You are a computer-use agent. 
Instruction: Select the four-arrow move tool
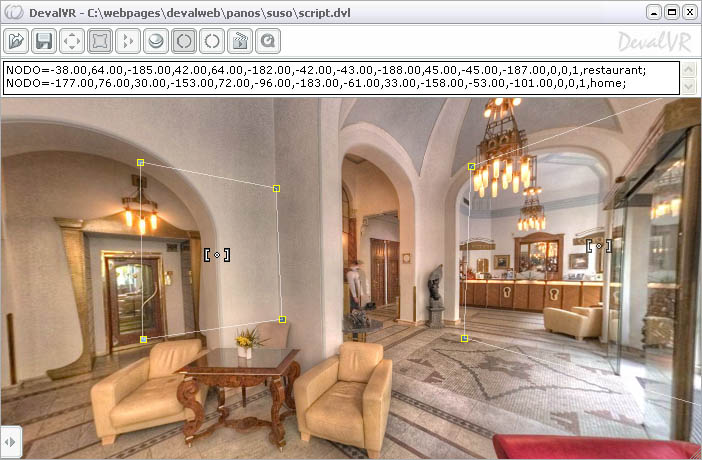[72, 41]
